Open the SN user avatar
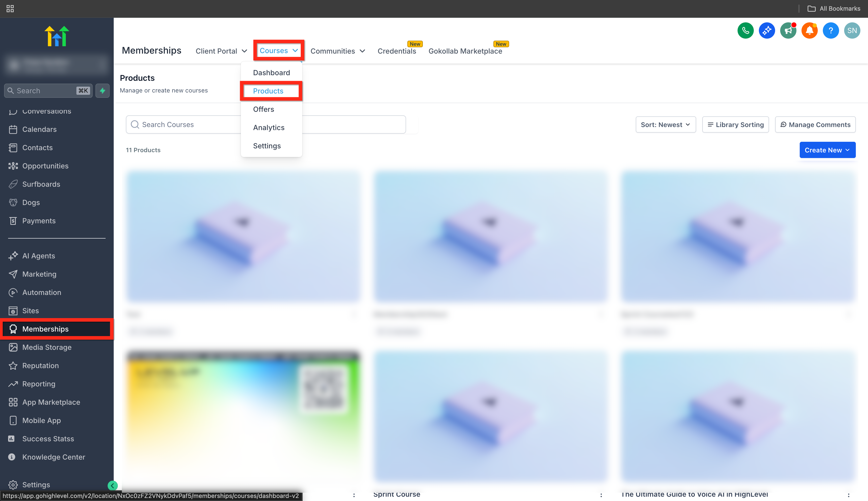The image size is (868, 501). pyautogui.click(x=852, y=31)
